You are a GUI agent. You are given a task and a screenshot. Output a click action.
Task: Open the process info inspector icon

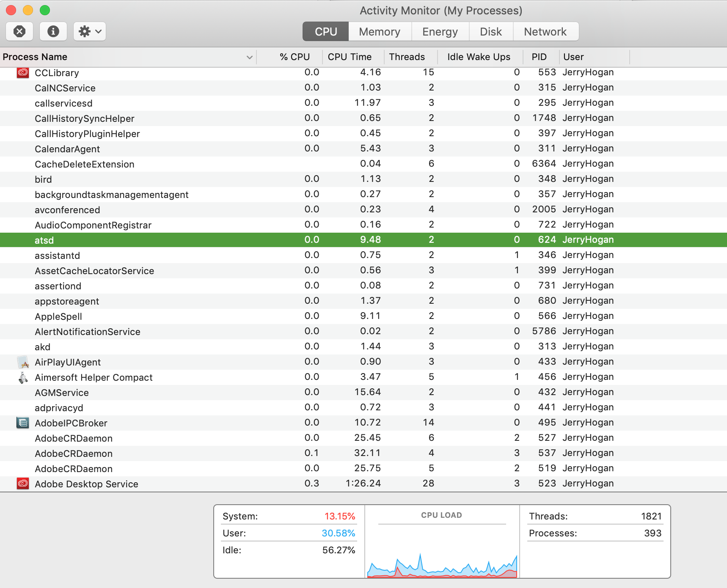53,31
